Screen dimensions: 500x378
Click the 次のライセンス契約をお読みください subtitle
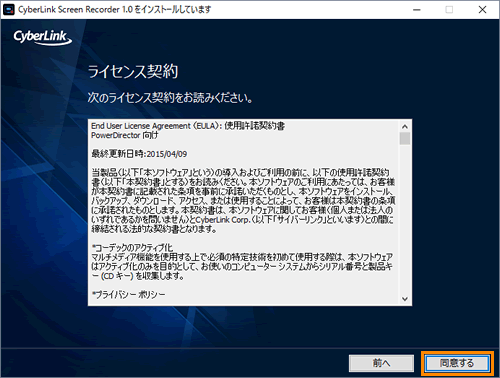[170, 98]
